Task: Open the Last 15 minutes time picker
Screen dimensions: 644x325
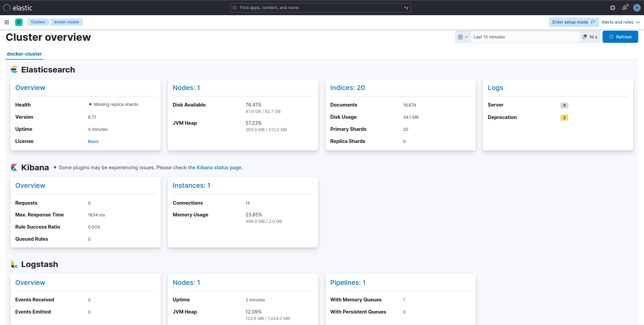Action: tap(524, 37)
